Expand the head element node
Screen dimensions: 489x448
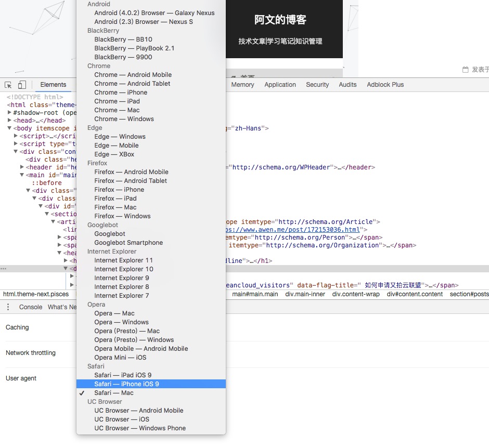[x=10, y=120]
